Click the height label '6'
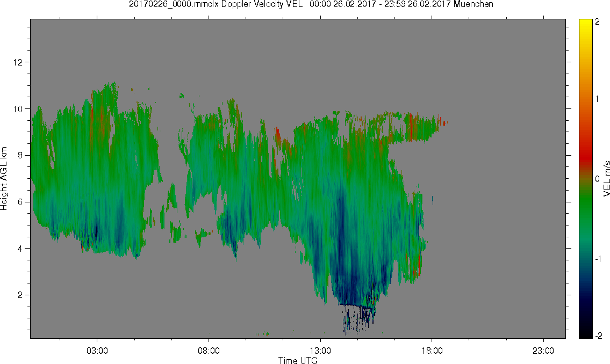Screen dimensions: 610x364 [20, 202]
